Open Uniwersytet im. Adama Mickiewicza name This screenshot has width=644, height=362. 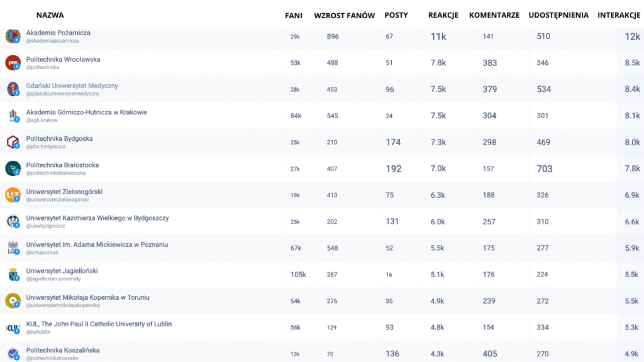(97, 244)
